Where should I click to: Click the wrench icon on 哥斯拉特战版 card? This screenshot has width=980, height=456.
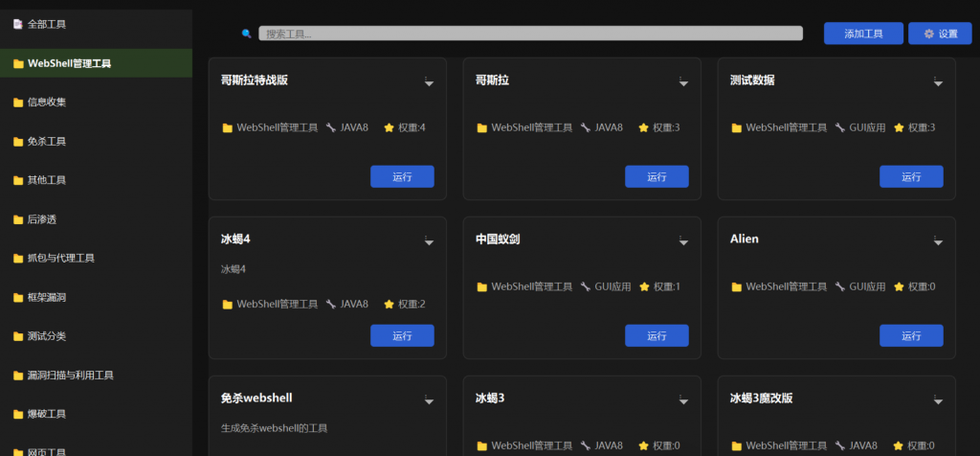[x=330, y=127]
